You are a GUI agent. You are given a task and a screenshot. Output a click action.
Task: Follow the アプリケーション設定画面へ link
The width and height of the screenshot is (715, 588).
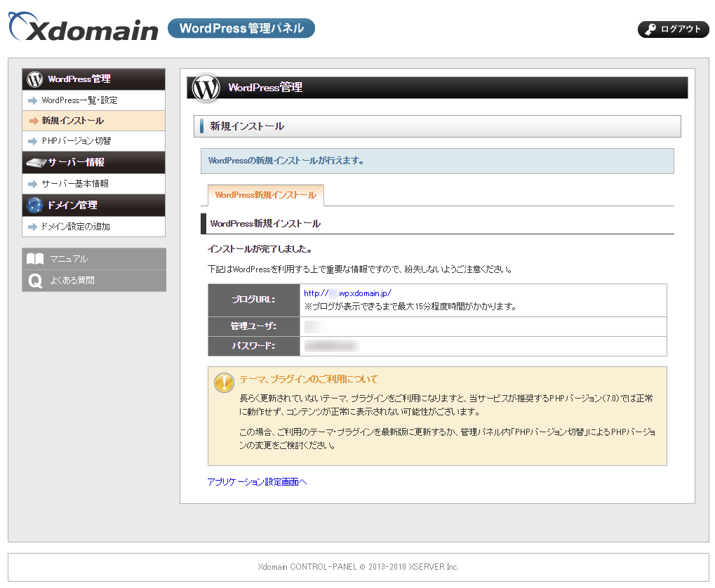[257, 482]
